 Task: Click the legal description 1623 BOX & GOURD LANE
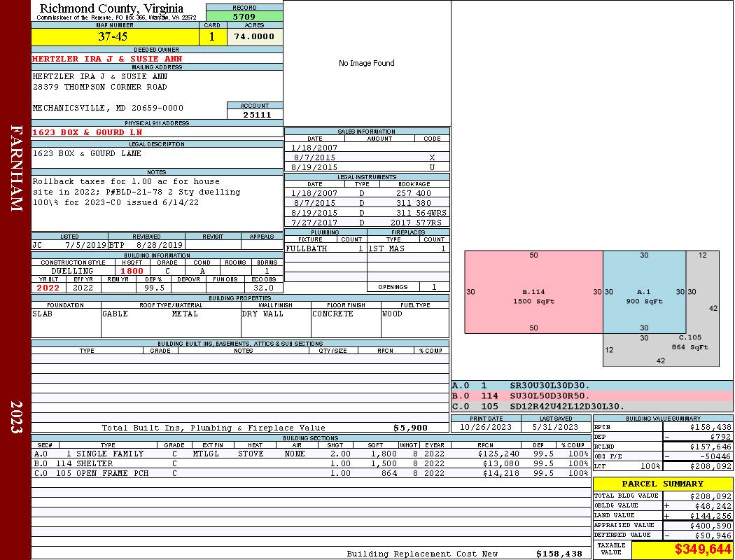87,153
